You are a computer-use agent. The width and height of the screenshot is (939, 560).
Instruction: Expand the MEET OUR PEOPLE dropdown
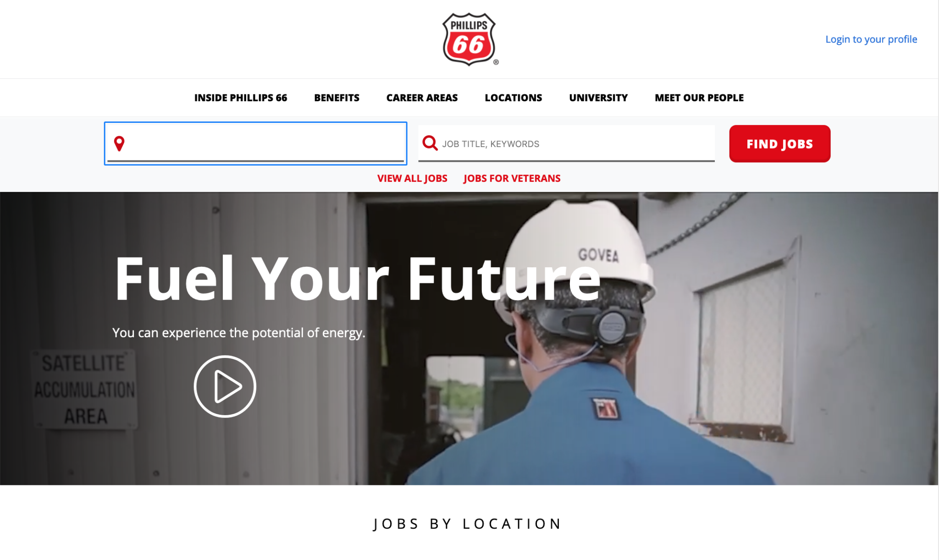click(x=700, y=97)
